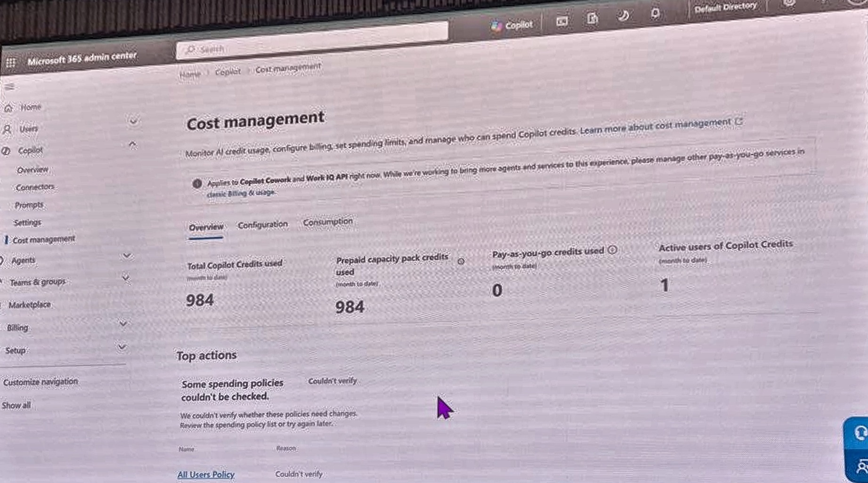Click the Prepaid capacity pack credits value 984
The image size is (868, 483).
coord(349,307)
